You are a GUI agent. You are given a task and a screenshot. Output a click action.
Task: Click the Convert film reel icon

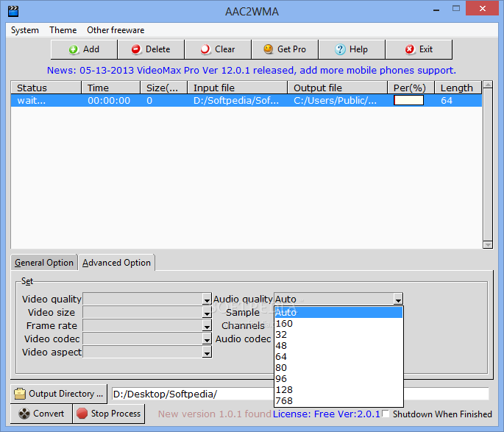point(24,414)
